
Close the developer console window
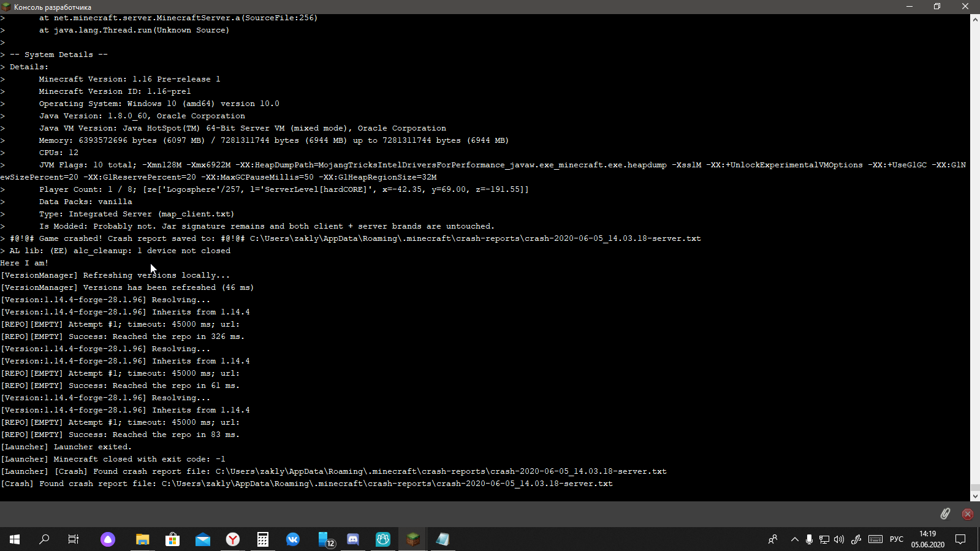pyautogui.click(x=965, y=7)
